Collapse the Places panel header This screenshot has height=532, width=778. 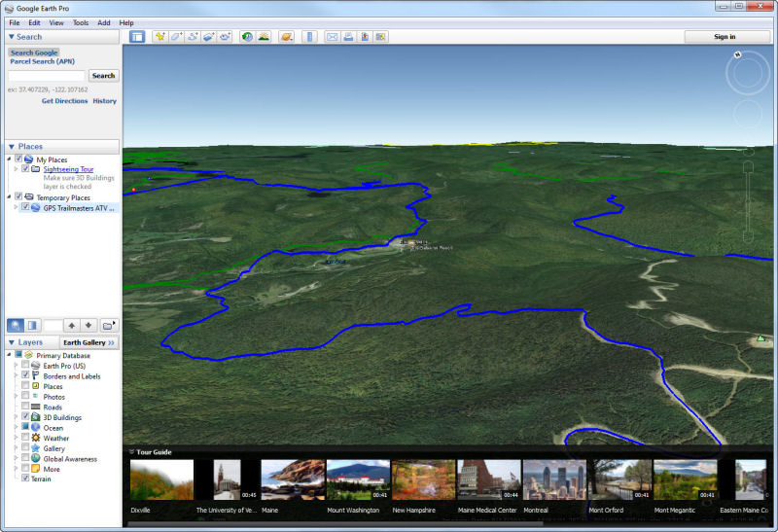pos(12,147)
